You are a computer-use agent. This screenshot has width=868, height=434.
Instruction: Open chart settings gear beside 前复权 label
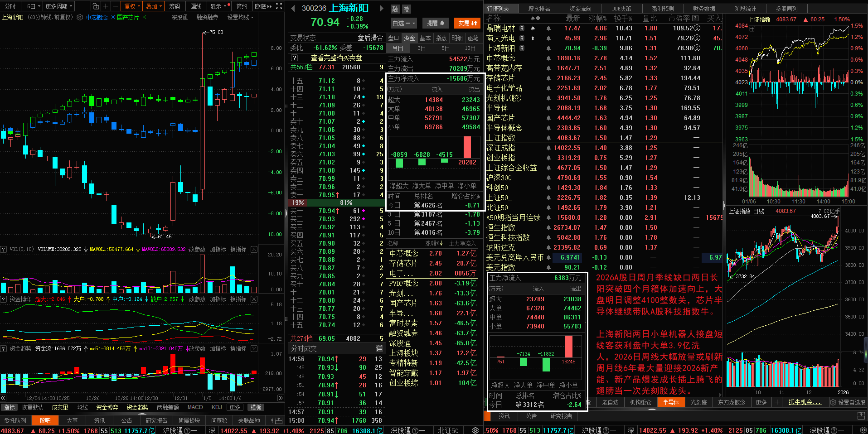(x=80, y=17)
